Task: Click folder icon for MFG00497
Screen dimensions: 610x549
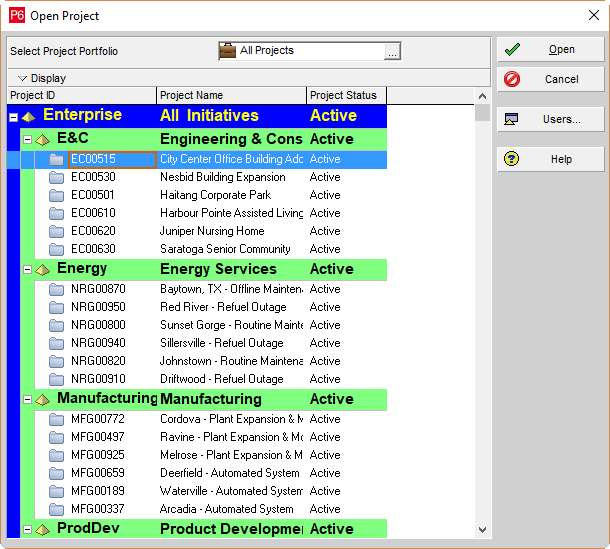Action: point(56,437)
